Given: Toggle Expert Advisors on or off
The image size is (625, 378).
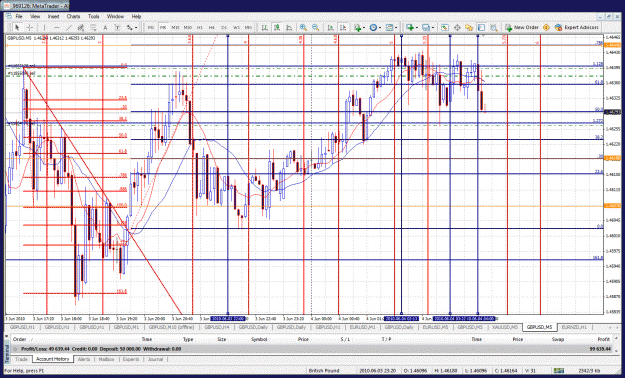Looking at the screenshot, I should click(x=576, y=28).
